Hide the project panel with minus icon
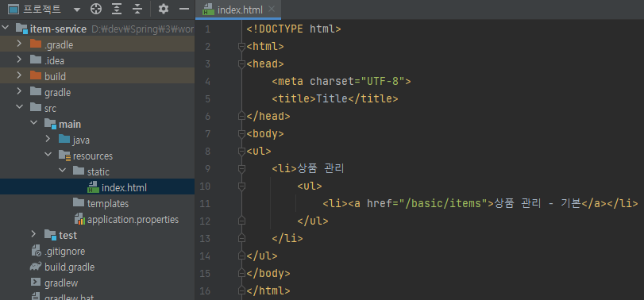644x300 pixels. pos(185,9)
